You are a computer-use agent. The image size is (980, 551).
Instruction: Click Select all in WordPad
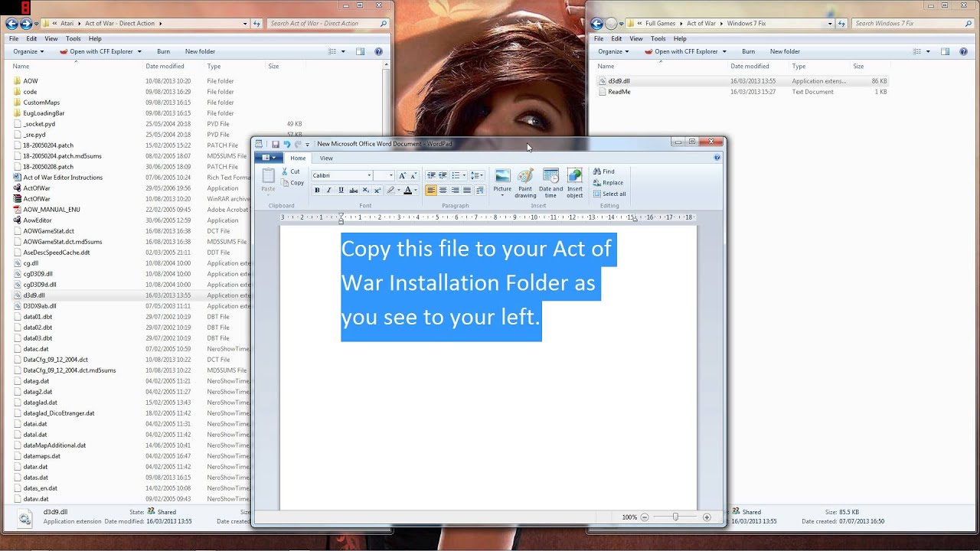(x=609, y=194)
